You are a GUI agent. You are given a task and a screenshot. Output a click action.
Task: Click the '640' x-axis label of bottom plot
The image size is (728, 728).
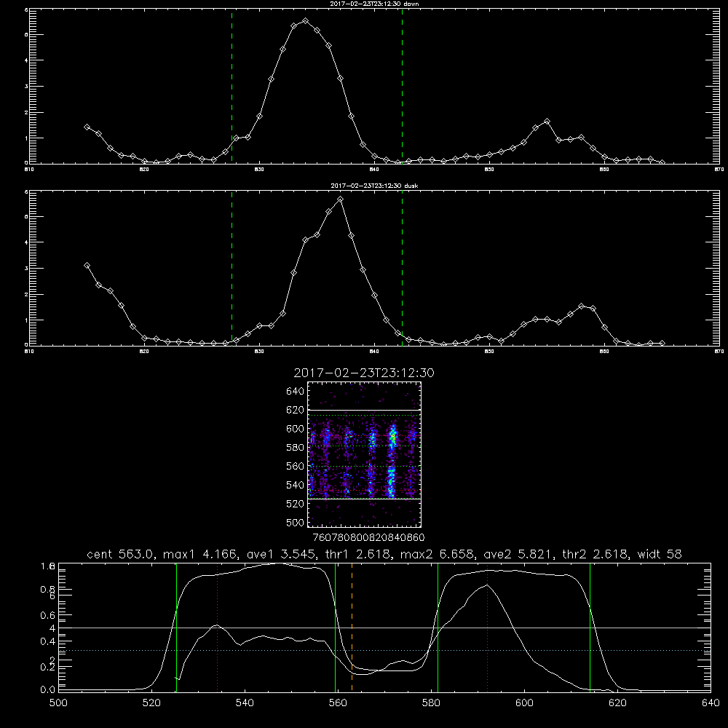[711, 703]
